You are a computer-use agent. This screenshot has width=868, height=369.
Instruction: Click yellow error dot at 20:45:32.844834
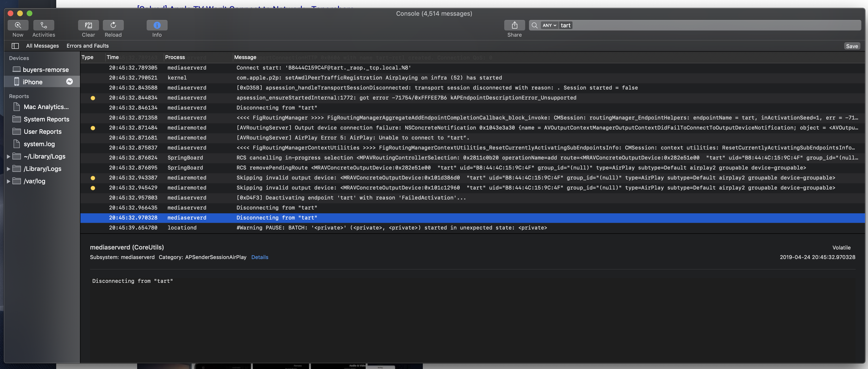pyautogui.click(x=93, y=98)
